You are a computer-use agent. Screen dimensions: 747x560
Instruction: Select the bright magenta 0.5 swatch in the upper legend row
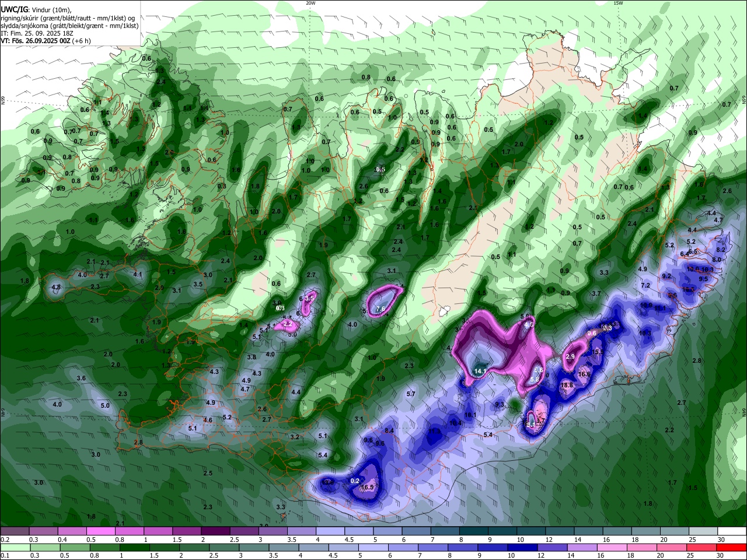tap(100, 531)
